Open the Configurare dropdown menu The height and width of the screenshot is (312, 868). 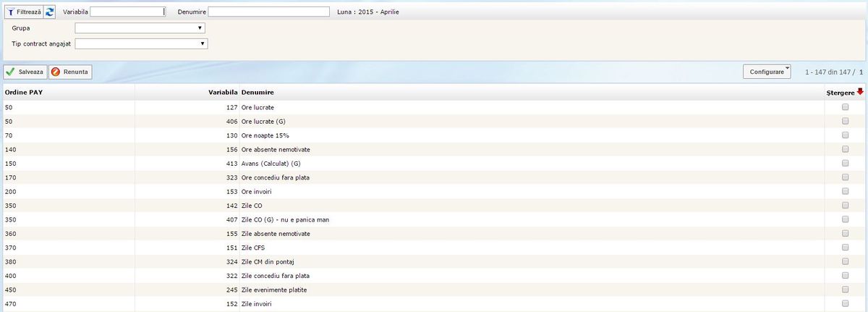[767, 72]
